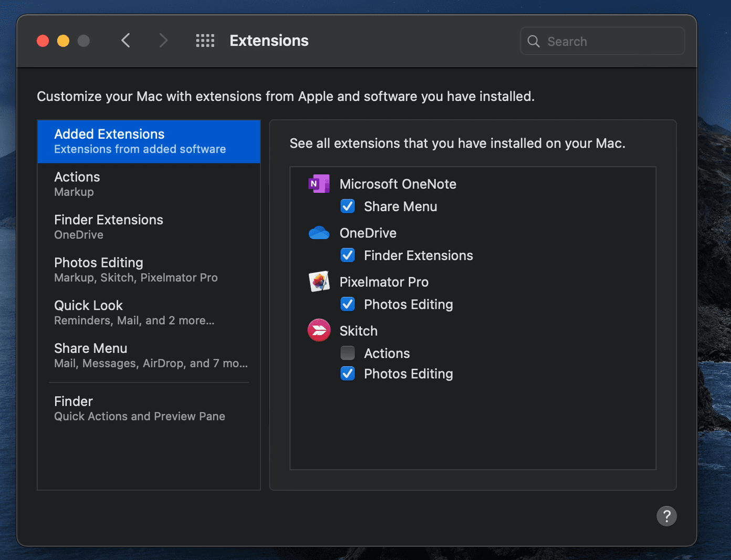Click the Pixelmator Pro label

pos(384,282)
